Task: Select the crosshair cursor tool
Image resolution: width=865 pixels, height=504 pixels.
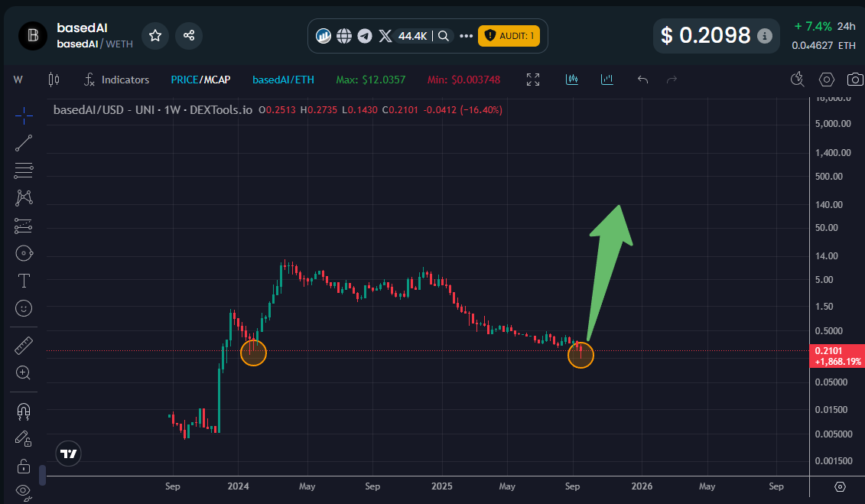Action: pyautogui.click(x=24, y=115)
